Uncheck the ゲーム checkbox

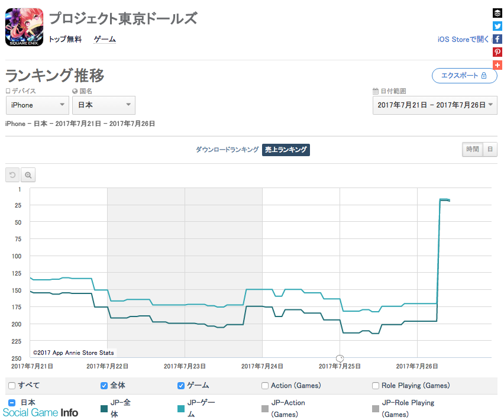pyautogui.click(x=180, y=385)
